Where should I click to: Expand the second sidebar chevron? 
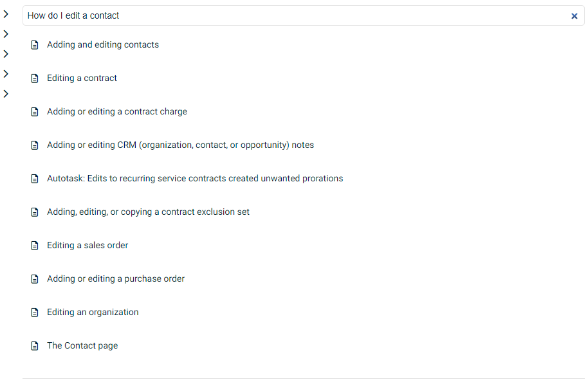pos(6,34)
